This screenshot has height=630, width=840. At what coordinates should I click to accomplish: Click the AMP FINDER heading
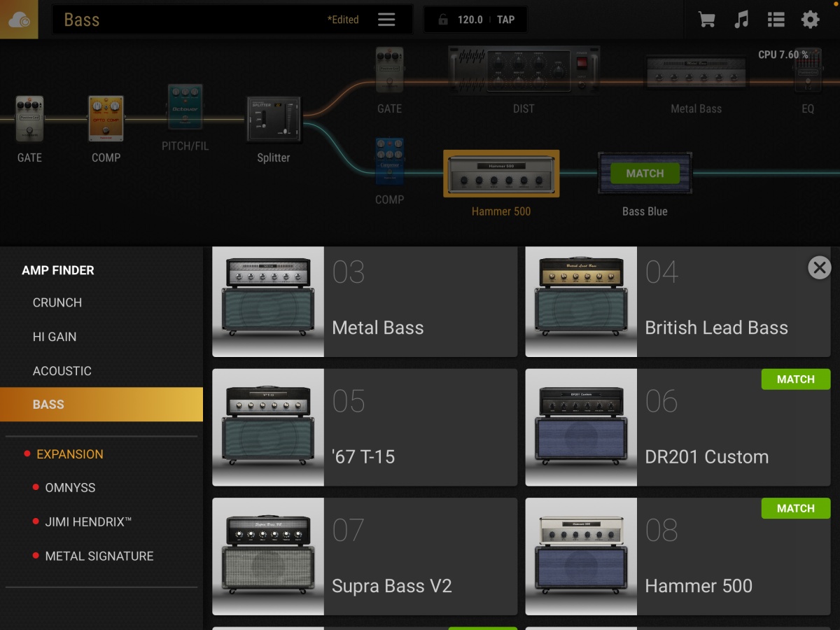tap(58, 270)
